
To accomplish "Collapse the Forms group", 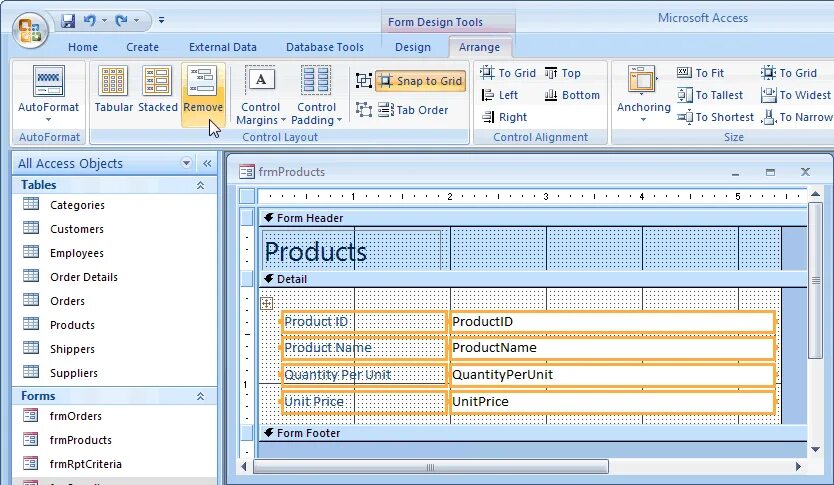I will tap(201, 396).
